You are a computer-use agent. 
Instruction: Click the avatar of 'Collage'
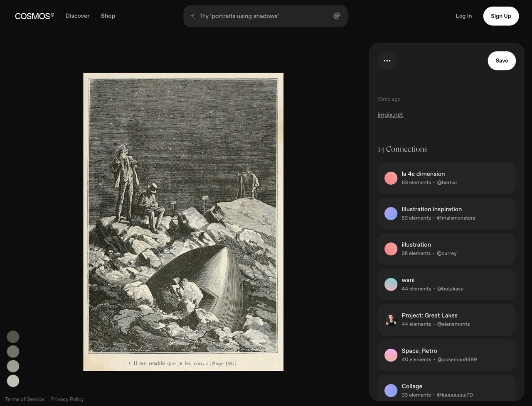click(x=391, y=391)
